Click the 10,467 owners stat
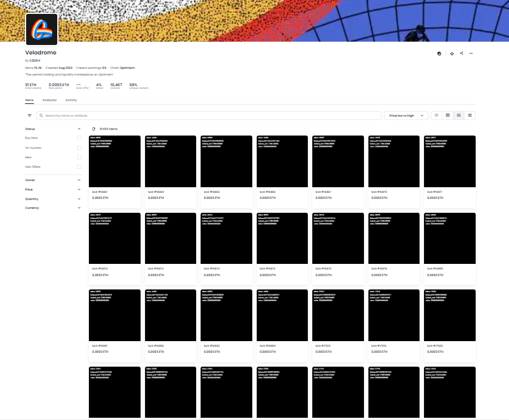This screenshot has height=420, width=509. (116, 86)
